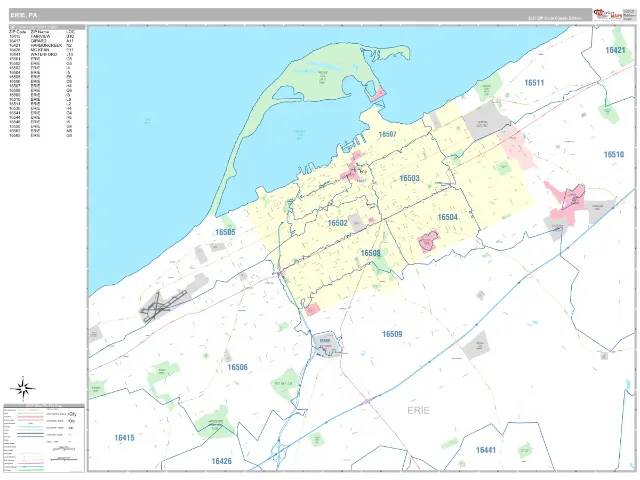640x480 pixels.
Task: Select ZIP code label 16508
Action: 370,253
